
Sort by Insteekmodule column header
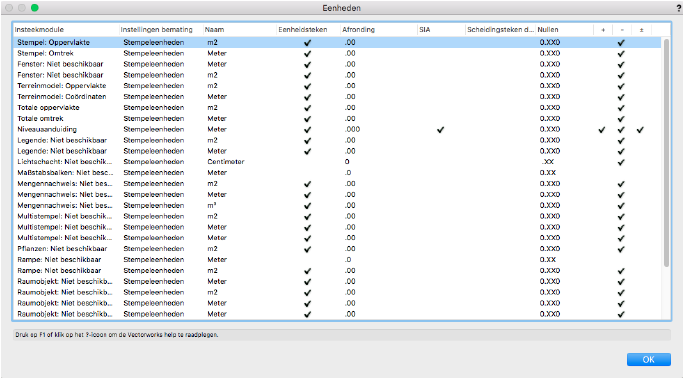65,30
